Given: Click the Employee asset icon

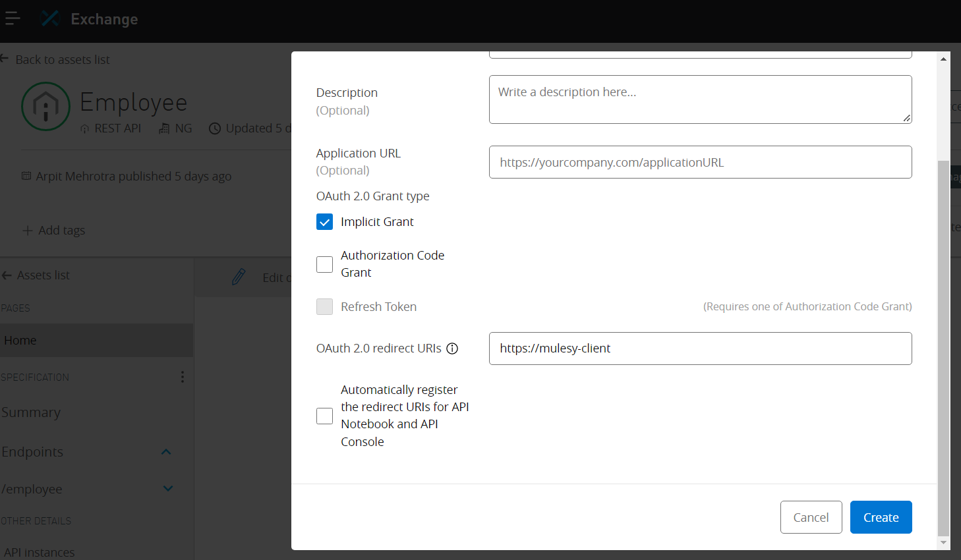Looking at the screenshot, I should (x=45, y=106).
